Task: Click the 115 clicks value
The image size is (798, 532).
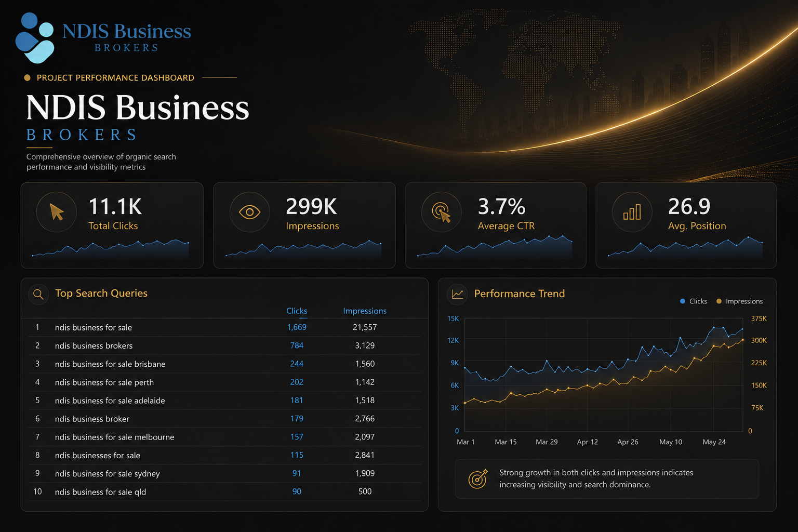Action: [297, 455]
